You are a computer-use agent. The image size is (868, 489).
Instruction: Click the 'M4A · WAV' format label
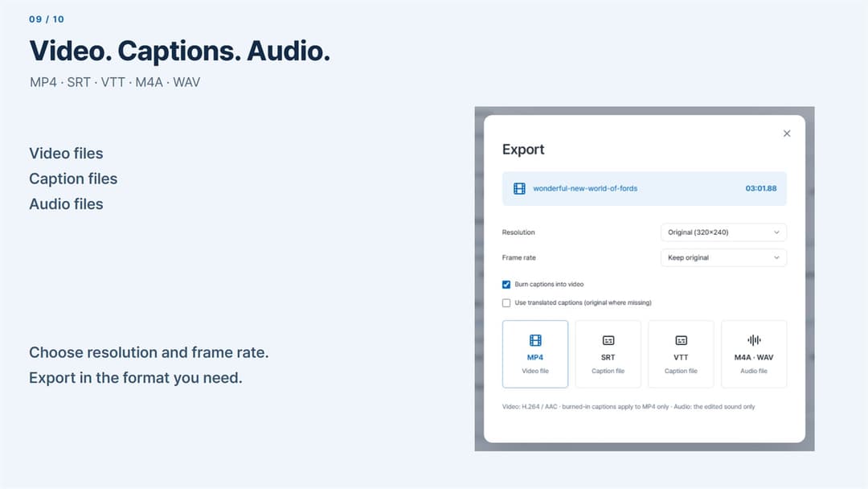[754, 357]
